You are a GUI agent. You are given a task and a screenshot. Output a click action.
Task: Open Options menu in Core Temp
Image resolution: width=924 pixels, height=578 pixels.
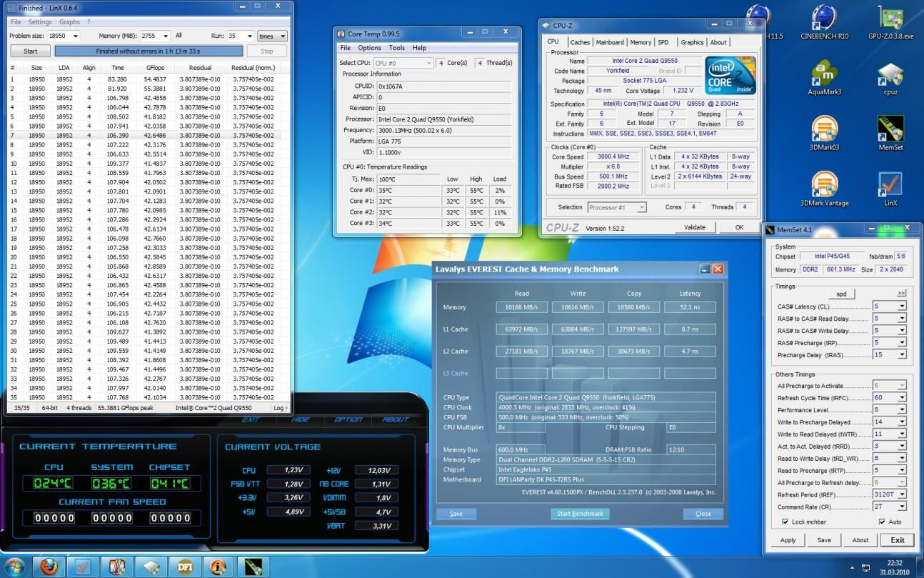(370, 48)
